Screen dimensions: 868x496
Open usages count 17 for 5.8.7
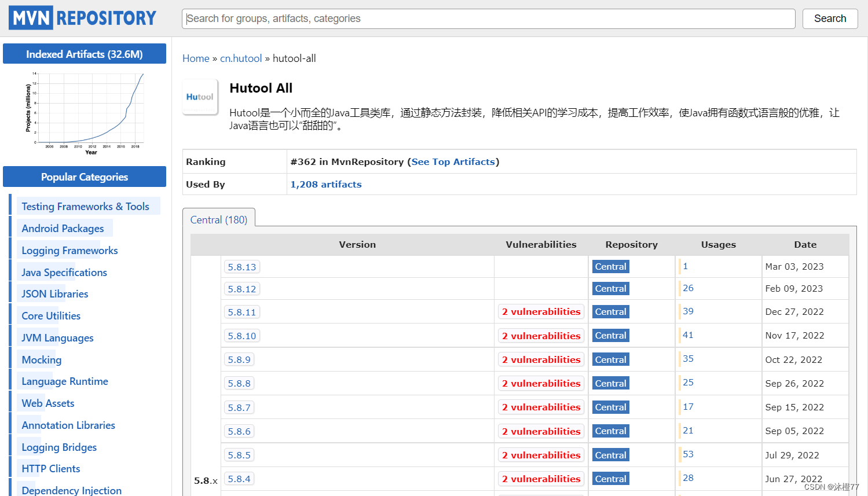pos(688,407)
